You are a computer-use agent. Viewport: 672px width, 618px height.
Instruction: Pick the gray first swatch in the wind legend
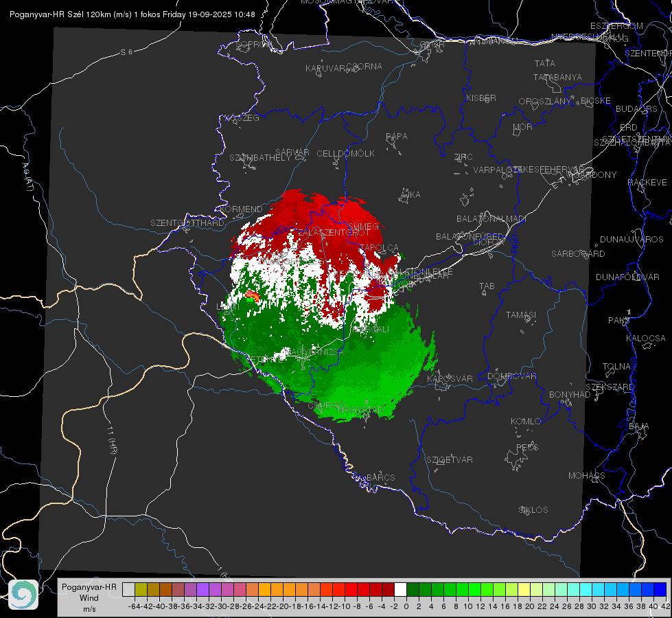point(128,589)
